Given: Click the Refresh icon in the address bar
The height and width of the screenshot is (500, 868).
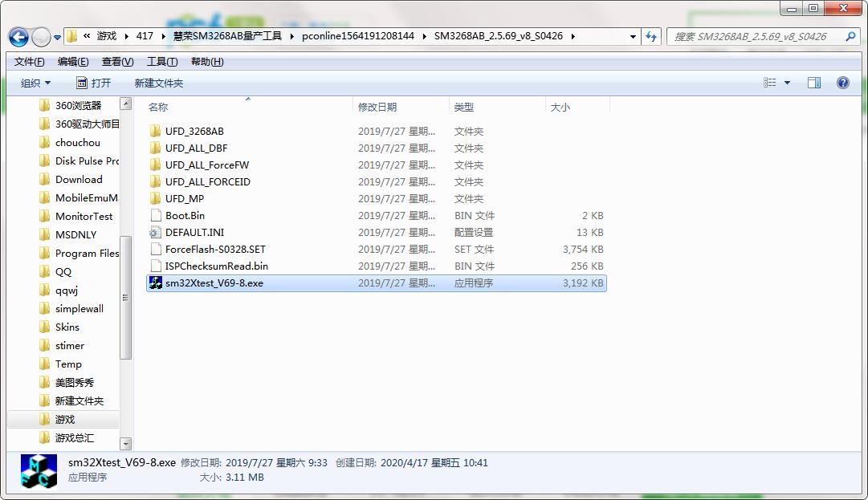Looking at the screenshot, I should click(652, 36).
